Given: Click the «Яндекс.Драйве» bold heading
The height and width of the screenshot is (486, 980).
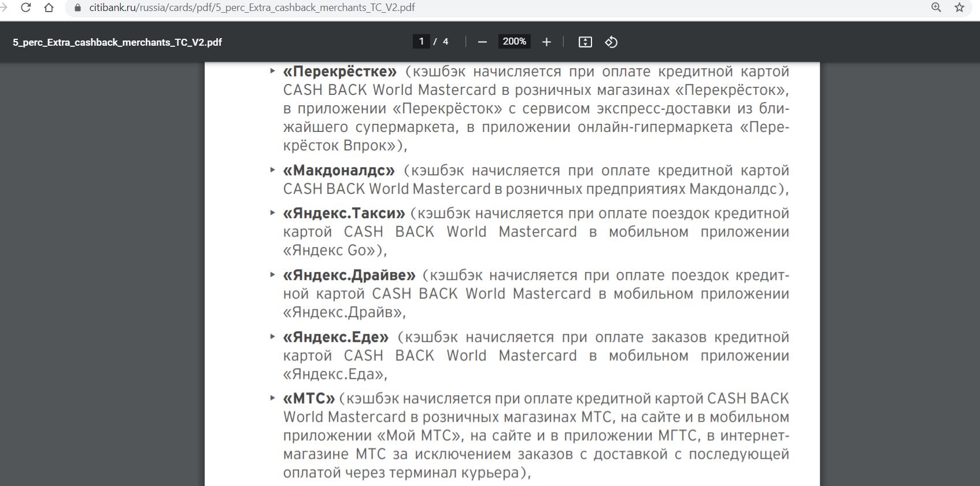Looking at the screenshot, I should 349,275.
